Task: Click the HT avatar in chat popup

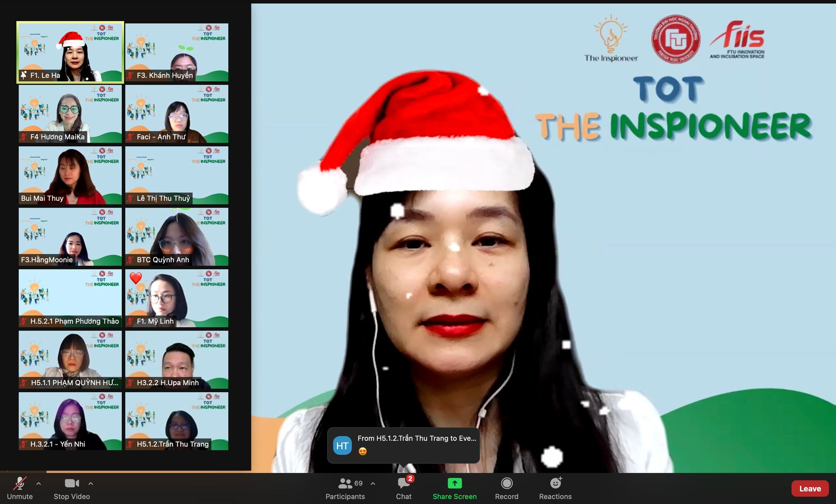Action: [x=342, y=446]
